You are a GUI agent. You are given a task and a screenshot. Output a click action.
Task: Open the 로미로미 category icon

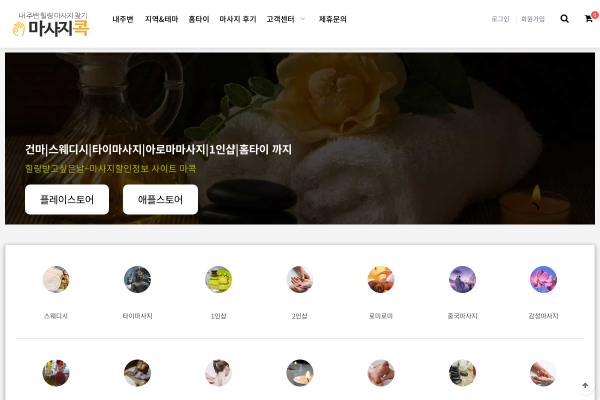(x=381, y=279)
